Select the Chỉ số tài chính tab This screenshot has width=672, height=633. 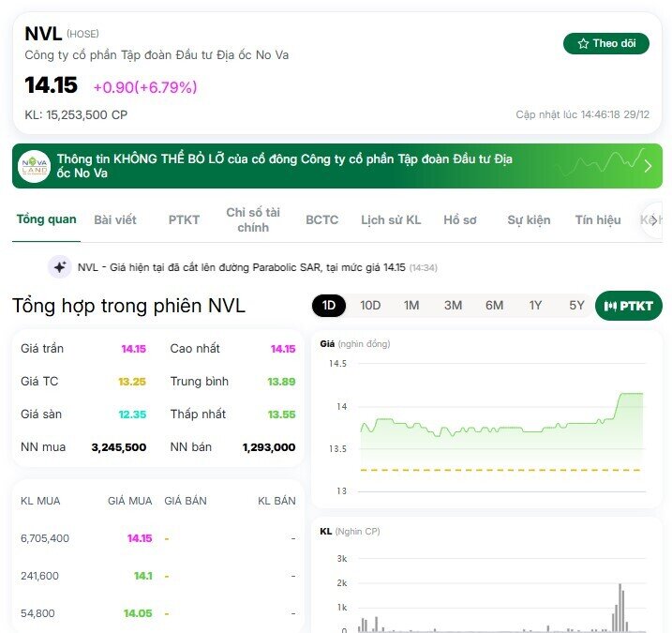[x=253, y=219]
